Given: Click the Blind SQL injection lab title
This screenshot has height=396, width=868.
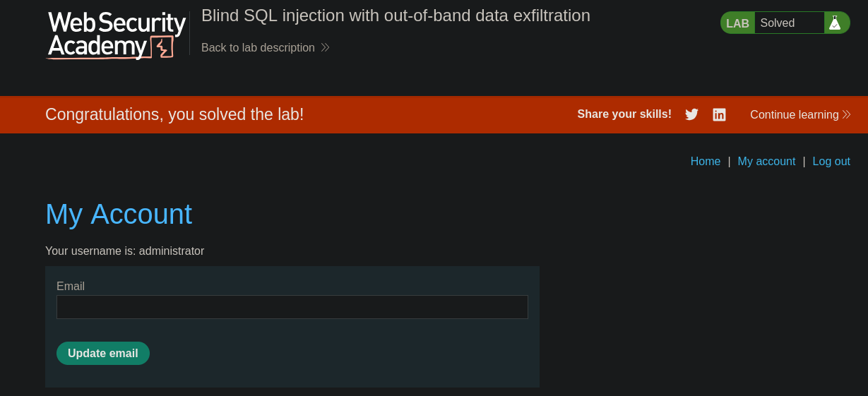Looking at the screenshot, I should [396, 16].
